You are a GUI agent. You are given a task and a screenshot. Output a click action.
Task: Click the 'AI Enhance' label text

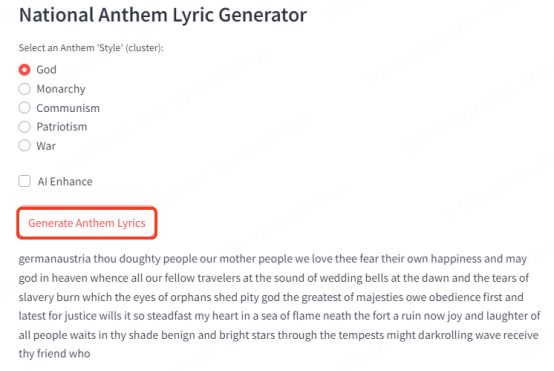[65, 182]
